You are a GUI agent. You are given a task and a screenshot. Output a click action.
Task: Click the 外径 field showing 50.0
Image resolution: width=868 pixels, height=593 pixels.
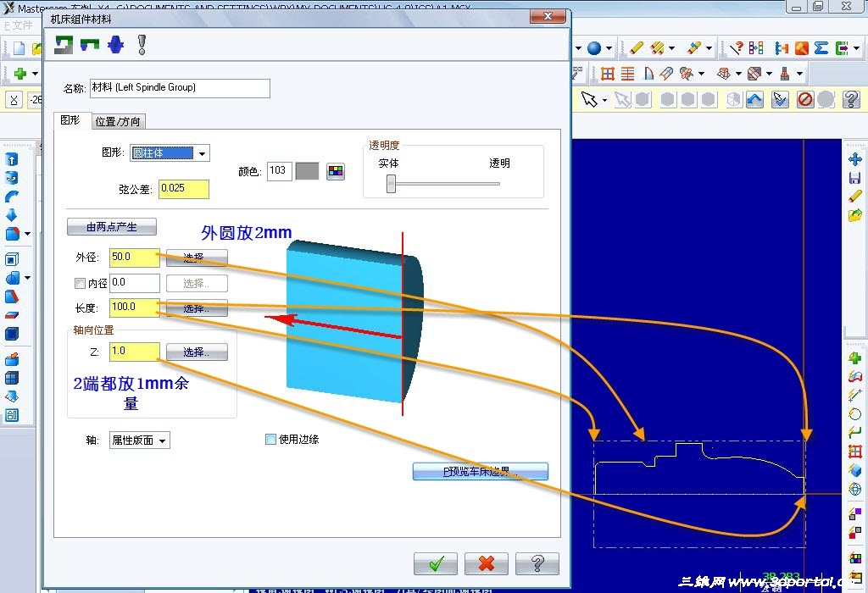(135, 258)
